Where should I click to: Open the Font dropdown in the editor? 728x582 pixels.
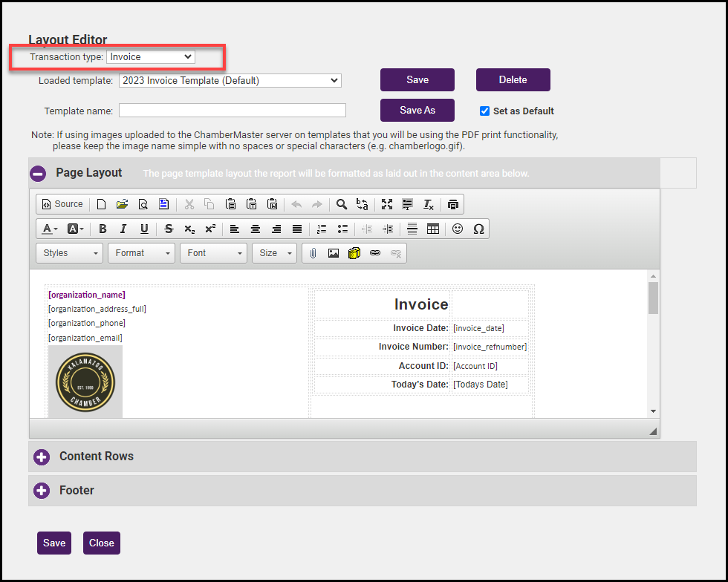click(215, 253)
